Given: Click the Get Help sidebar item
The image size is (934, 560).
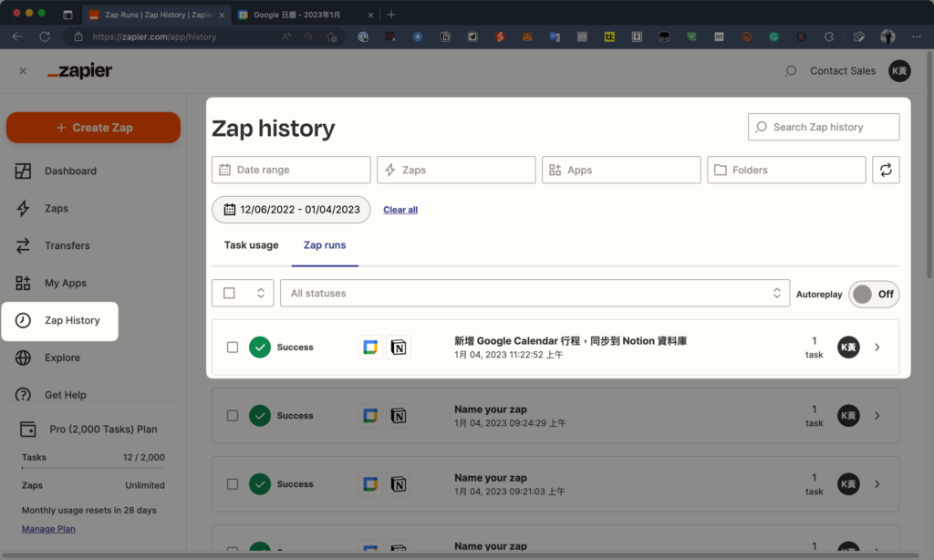Looking at the screenshot, I should tap(65, 395).
